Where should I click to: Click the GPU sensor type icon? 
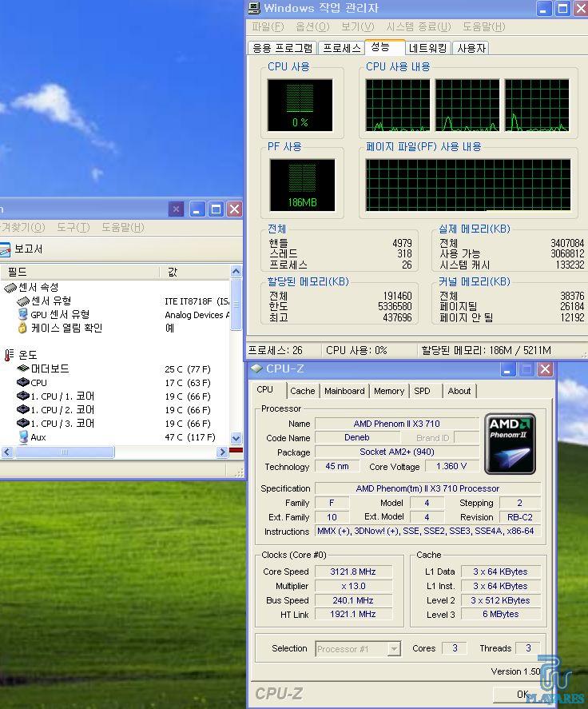click(22, 314)
